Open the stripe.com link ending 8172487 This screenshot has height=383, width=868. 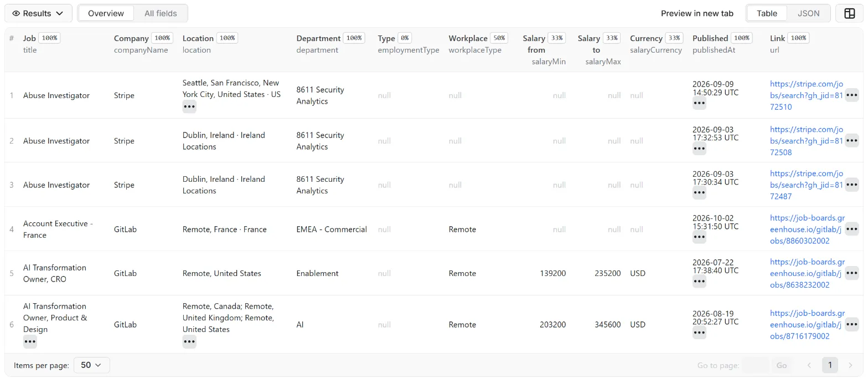[806, 185]
